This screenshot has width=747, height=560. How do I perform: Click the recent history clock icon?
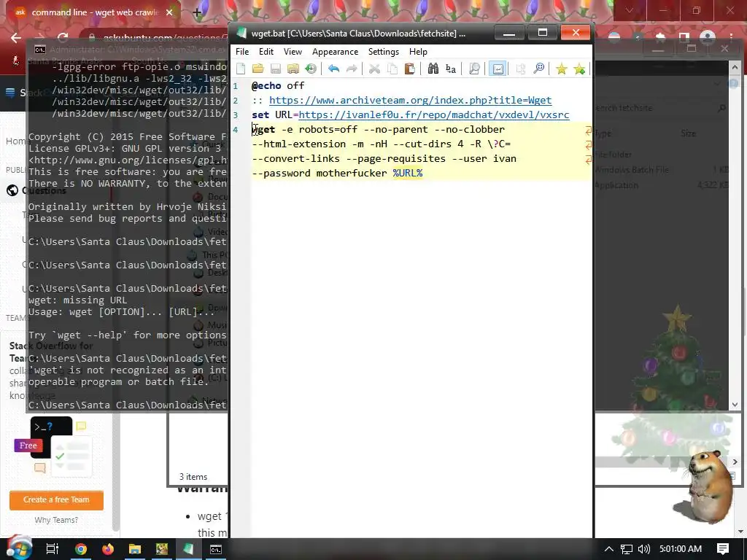pyautogui.click(x=311, y=69)
